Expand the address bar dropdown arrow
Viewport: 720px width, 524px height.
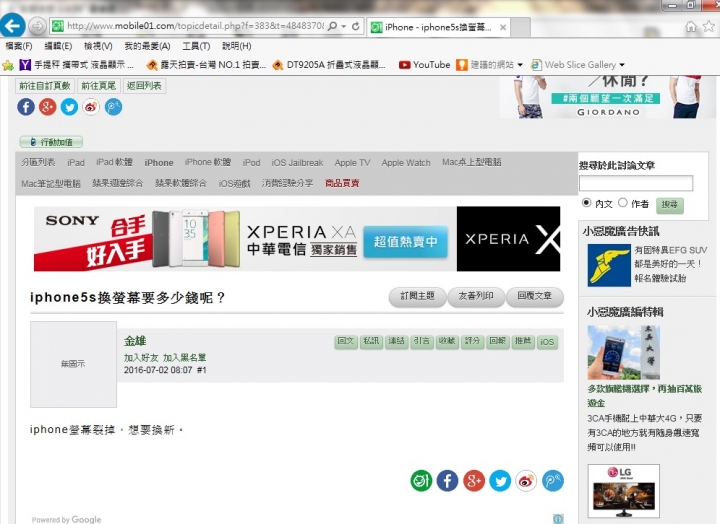coord(343,26)
